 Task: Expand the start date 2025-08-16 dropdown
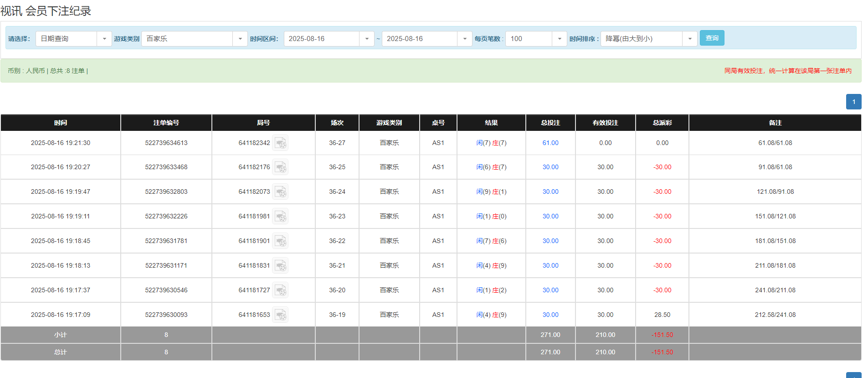(x=329, y=39)
